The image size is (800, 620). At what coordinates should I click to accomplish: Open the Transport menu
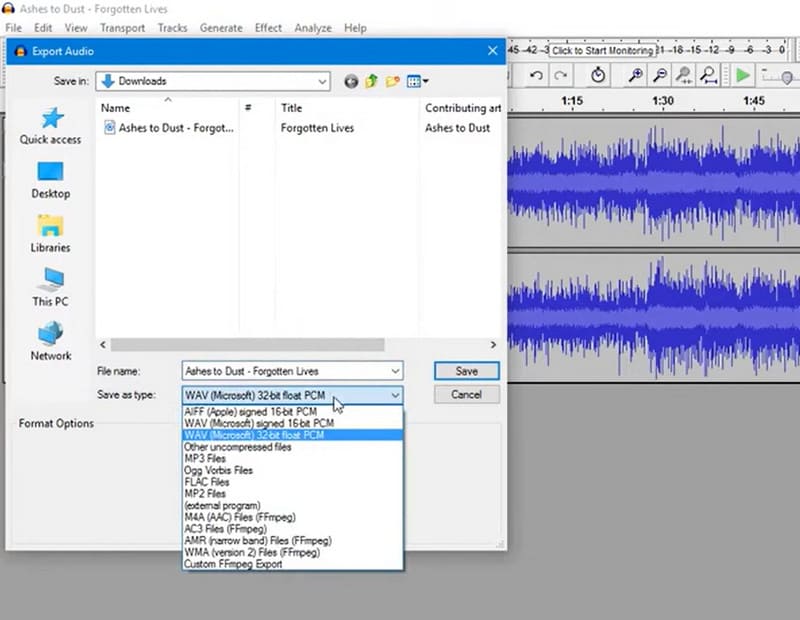pyautogui.click(x=122, y=28)
